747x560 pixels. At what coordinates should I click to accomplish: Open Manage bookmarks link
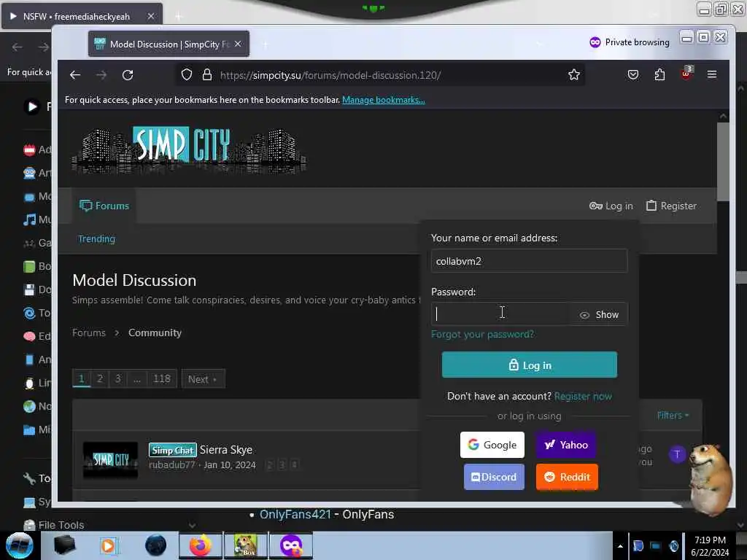tap(384, 100)
